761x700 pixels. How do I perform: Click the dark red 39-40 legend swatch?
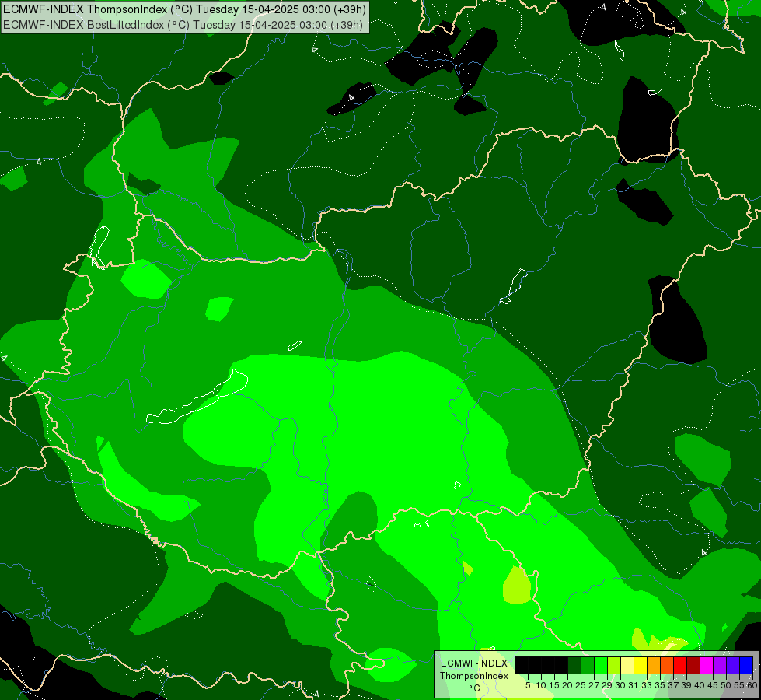click(693, 665)
